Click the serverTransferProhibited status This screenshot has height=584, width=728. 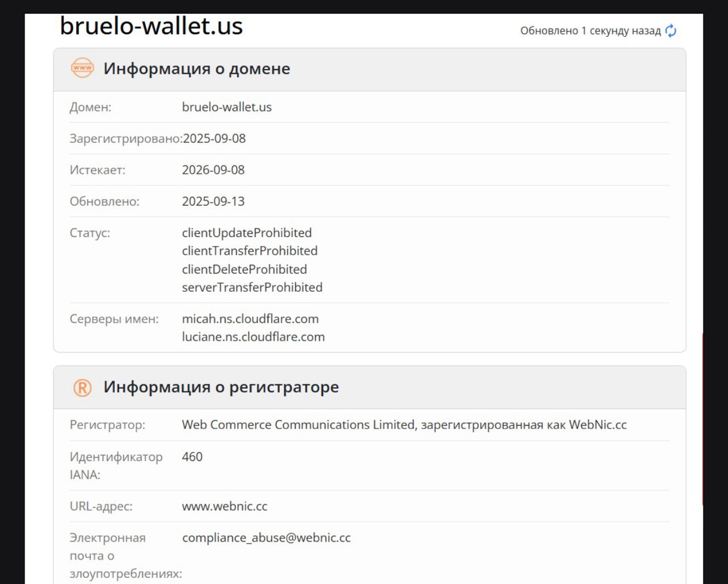pyautogui.click(x=252, y=287)
